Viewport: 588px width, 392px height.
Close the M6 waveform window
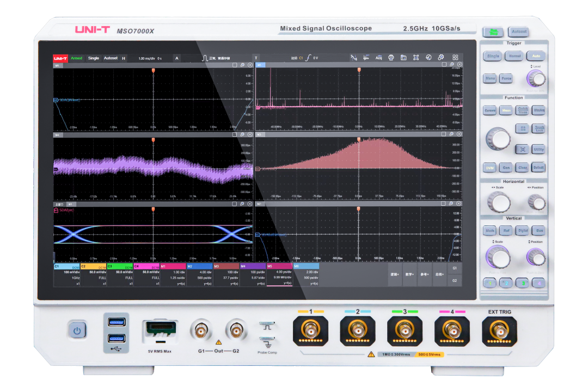(x=250, y=65)
